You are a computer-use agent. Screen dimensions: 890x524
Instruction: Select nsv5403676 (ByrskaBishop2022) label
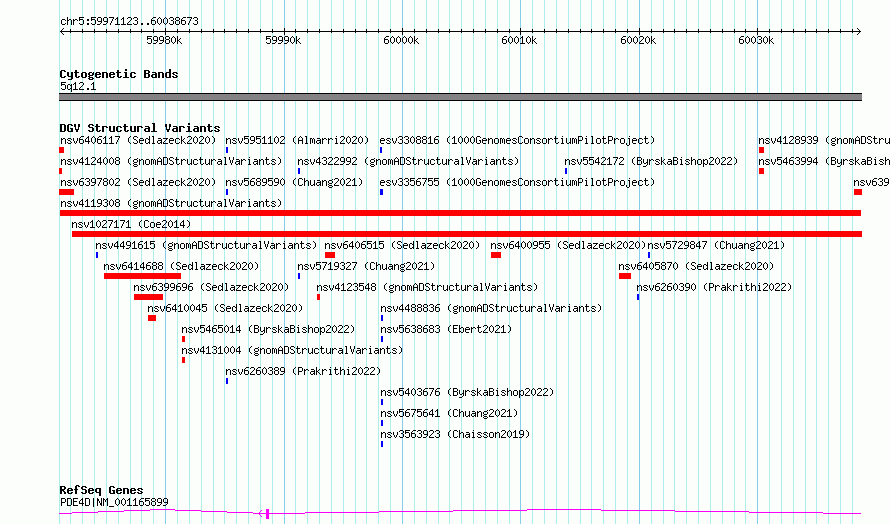467,392
